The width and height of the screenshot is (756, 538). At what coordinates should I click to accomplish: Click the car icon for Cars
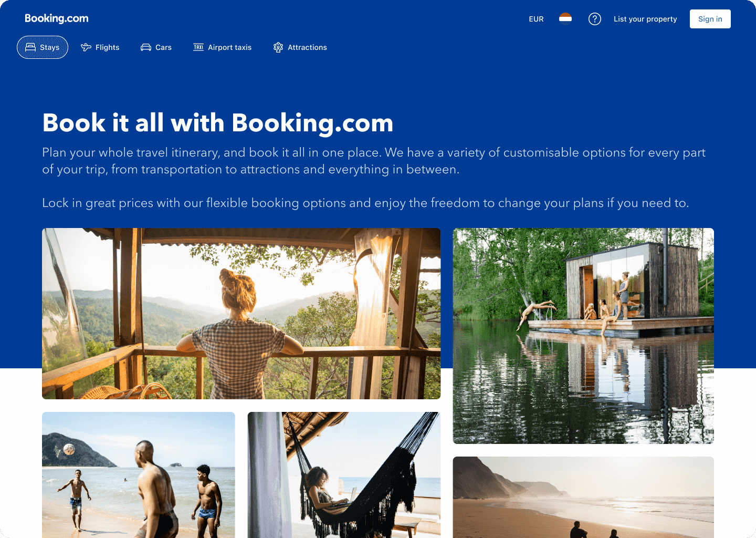point(146,47)
